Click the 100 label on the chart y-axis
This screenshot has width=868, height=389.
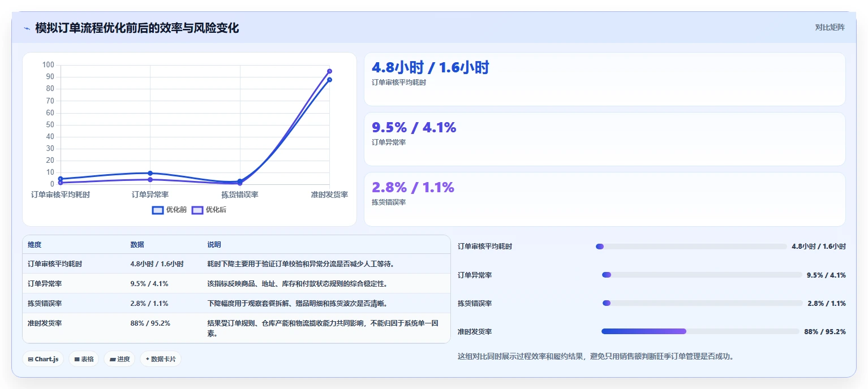[x=48, y=65]
